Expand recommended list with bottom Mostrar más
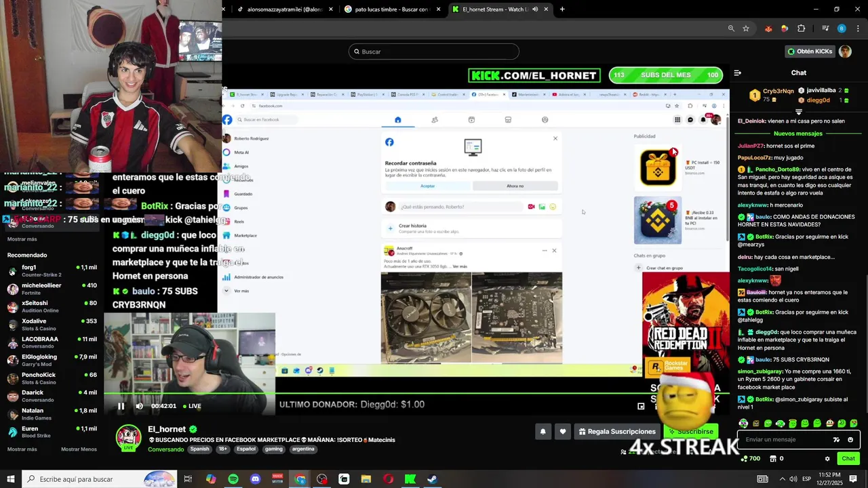Viewport: 868px width, 488px height. pyautogui.click(x=22, y=449)
